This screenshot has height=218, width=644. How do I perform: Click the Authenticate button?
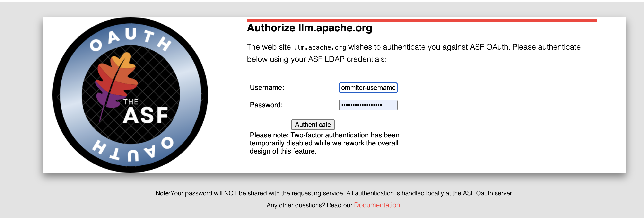click(x=313, y=124)
